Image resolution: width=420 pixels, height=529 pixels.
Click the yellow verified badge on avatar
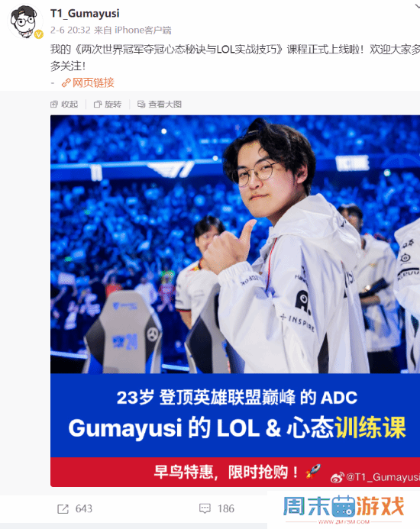[x=39, y=34]
